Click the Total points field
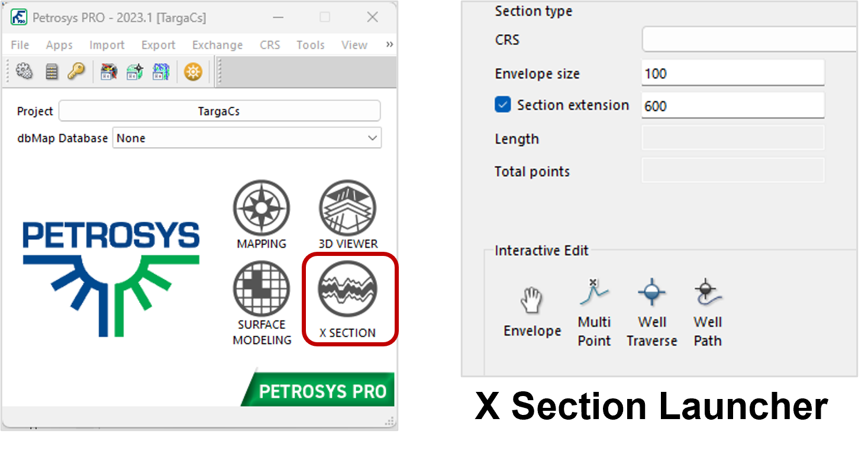Viewport: 868px width, 451px height. 732,170
